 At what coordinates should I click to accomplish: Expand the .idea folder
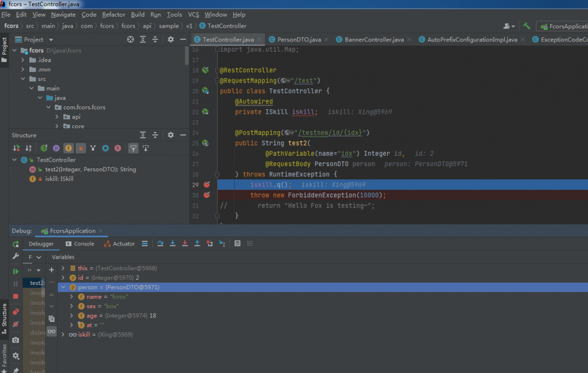tap(23, 60)
